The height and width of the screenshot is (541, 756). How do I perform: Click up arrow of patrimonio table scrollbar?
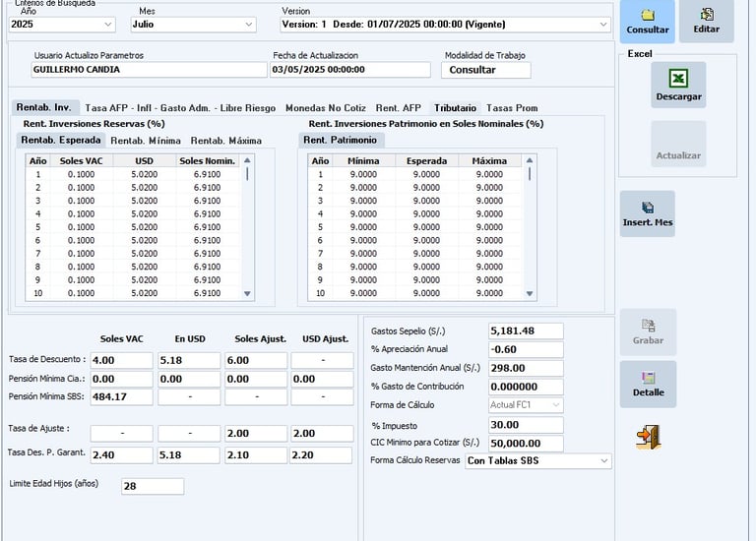[530, 160]
